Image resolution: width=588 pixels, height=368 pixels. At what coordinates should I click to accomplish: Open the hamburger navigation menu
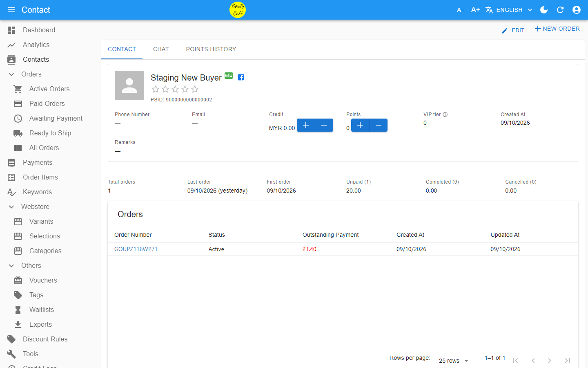pos(11,10)
